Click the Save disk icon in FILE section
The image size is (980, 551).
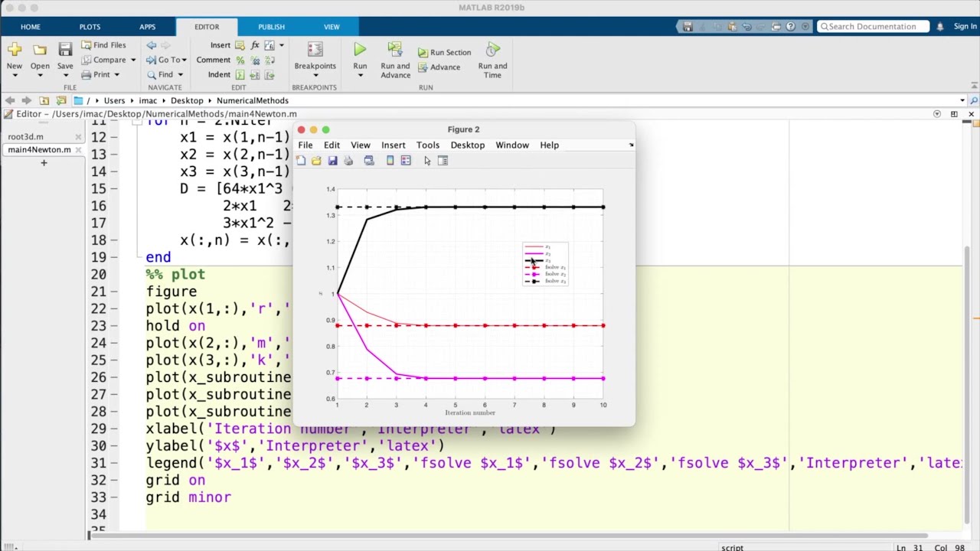[x=65, y=50]
